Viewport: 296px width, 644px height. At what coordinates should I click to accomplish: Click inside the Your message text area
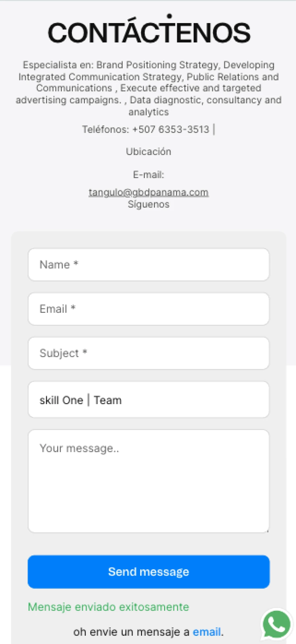pyautogui.click(x=149, y=481)
